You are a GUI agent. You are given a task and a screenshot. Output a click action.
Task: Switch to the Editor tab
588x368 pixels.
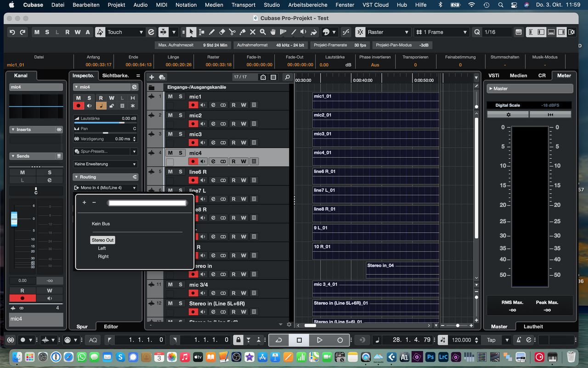(x=111, y=327)
